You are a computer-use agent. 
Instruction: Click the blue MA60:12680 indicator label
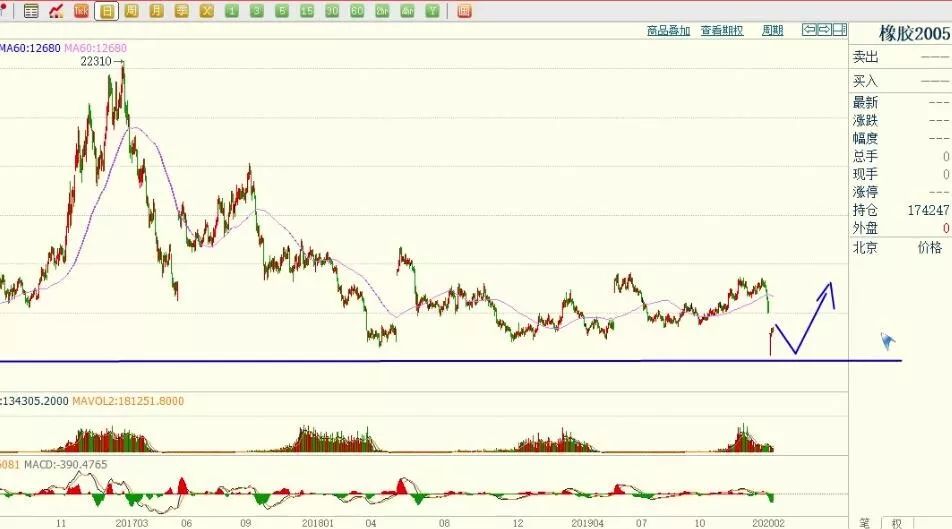(30, 48)
